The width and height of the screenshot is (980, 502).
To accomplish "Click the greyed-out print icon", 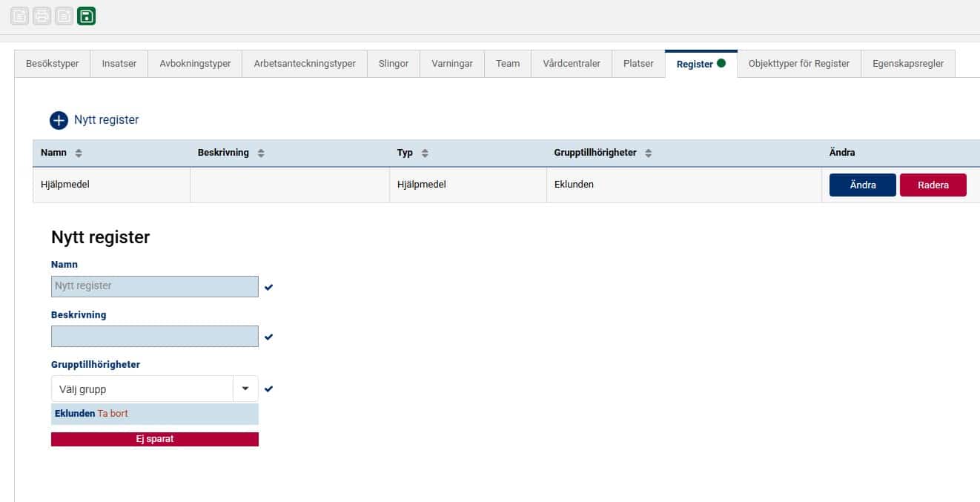I will pyautogui.click(x=42, y=16).
